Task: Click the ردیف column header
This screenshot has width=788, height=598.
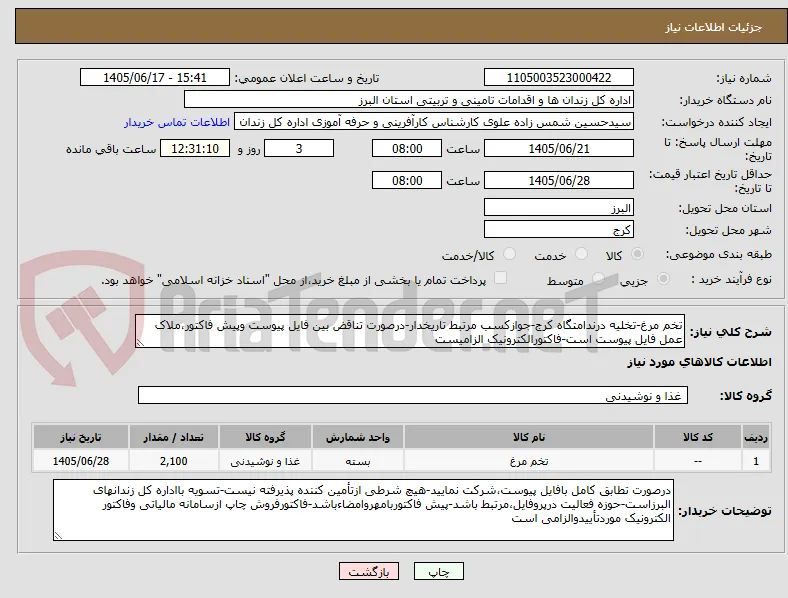Action: coord(756,437)
